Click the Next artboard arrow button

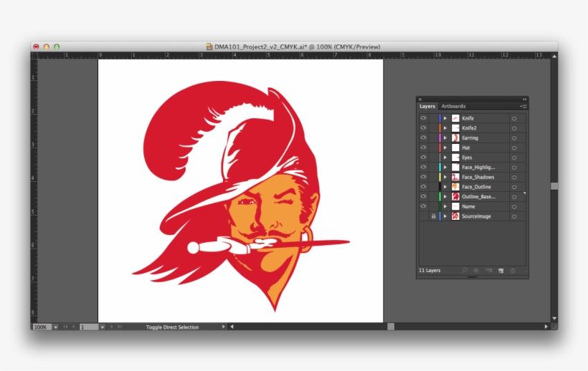(x=112, y=327)
